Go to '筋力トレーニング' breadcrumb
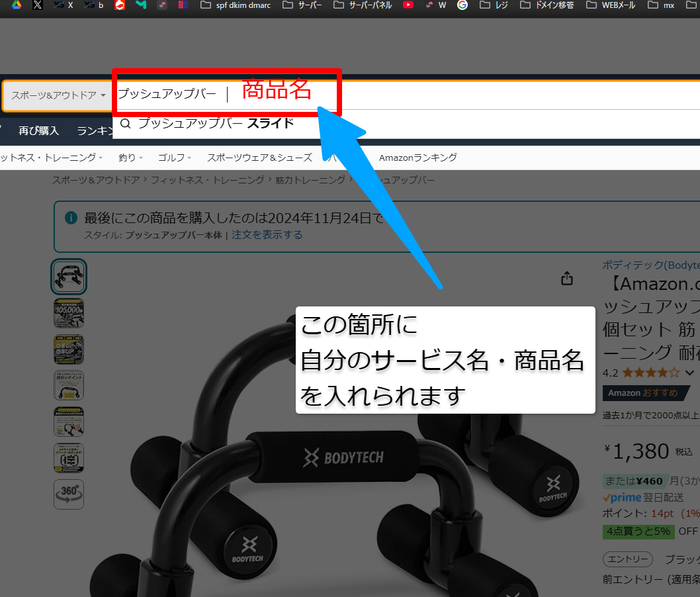 pyautogui.click(x=310, y=180)
